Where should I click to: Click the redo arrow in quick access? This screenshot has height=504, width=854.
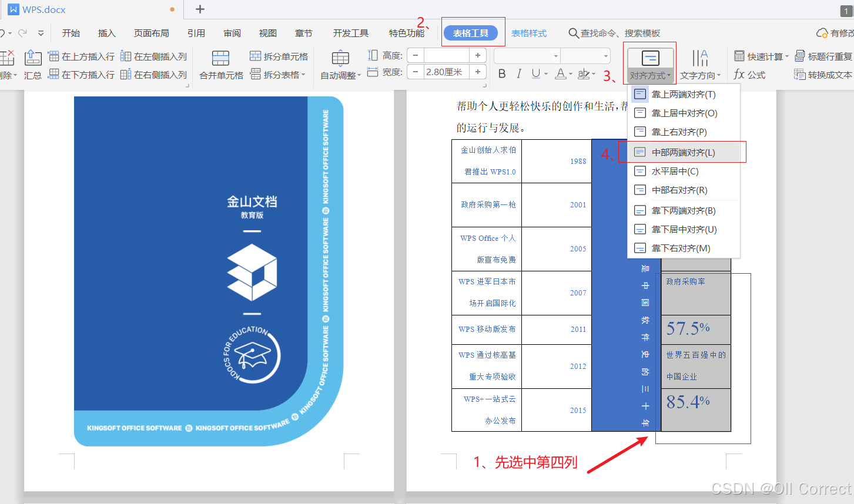(x=23, y=33)
